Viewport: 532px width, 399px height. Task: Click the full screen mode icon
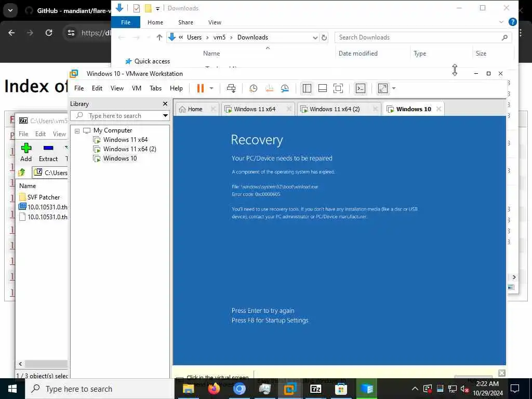pos(338,88)
